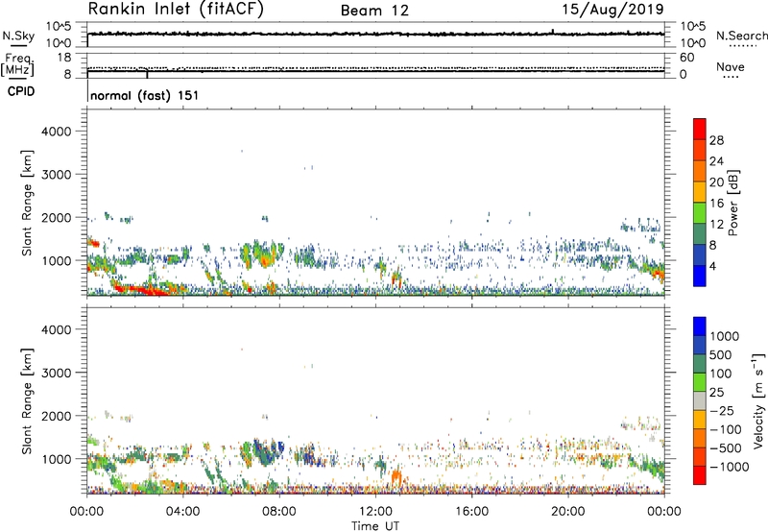768x532 pixels.
Task: Click the dark blue velocity patch near 08:00
Action: pos(280,447)
